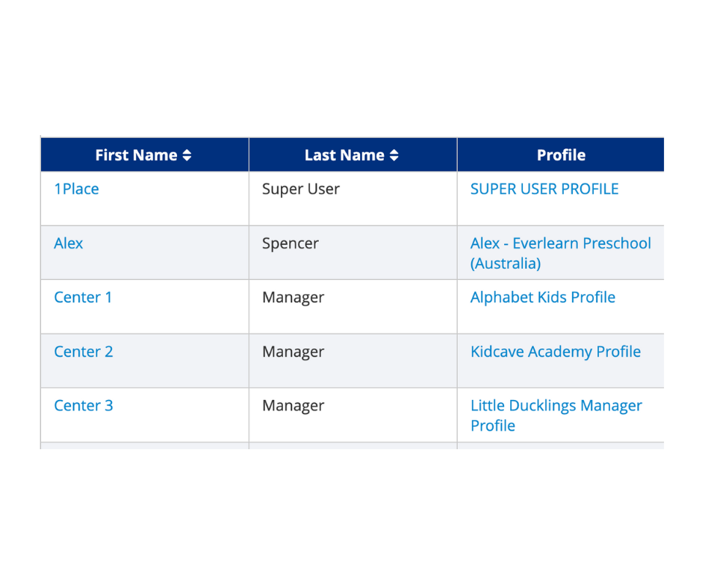The width and height of the screenshot is (702, 588).
Task: Click the Manager cell for Center 1
Action: click(x=293, y=297)
